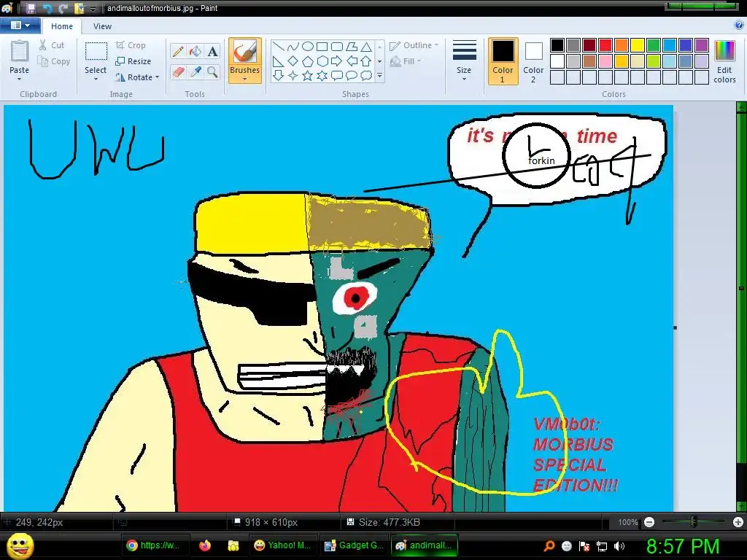747x560 pixels.
Task: Open the smiley Start button
Action: pyautogui.click(x=20, y=545)
